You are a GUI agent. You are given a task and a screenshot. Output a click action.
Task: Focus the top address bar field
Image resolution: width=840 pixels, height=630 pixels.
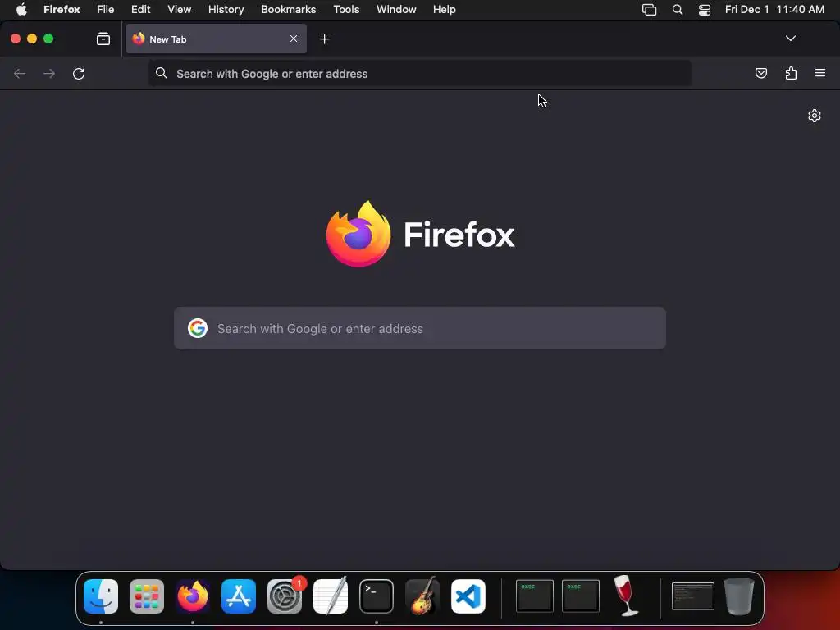pos(419,73)
